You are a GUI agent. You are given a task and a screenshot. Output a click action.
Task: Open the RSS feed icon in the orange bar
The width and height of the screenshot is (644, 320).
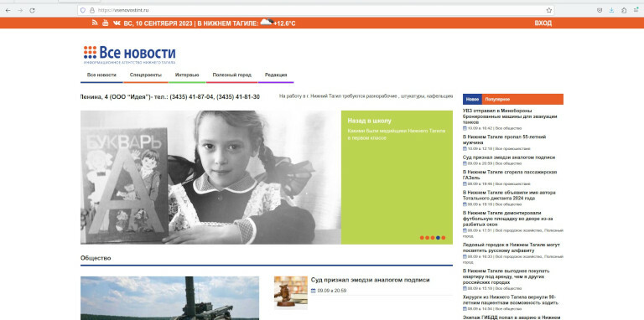pos(95,23)
